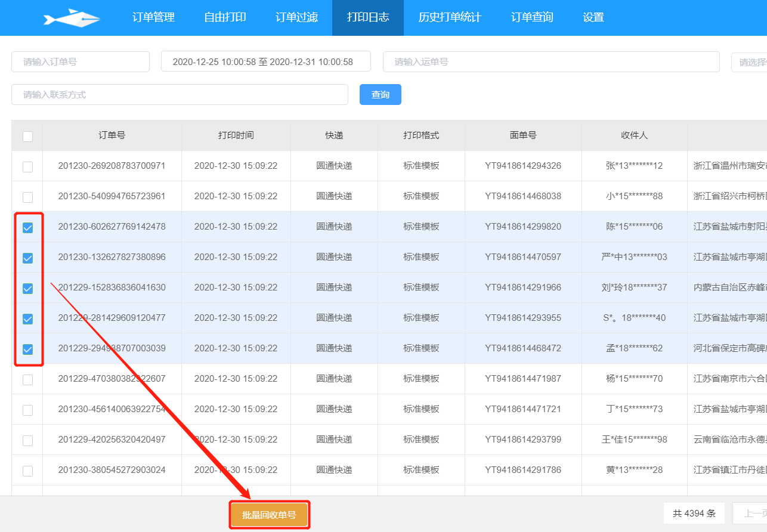Uncheck the order 201229-152836836041630 checkbox
The image size is (767, 532).
27,289
